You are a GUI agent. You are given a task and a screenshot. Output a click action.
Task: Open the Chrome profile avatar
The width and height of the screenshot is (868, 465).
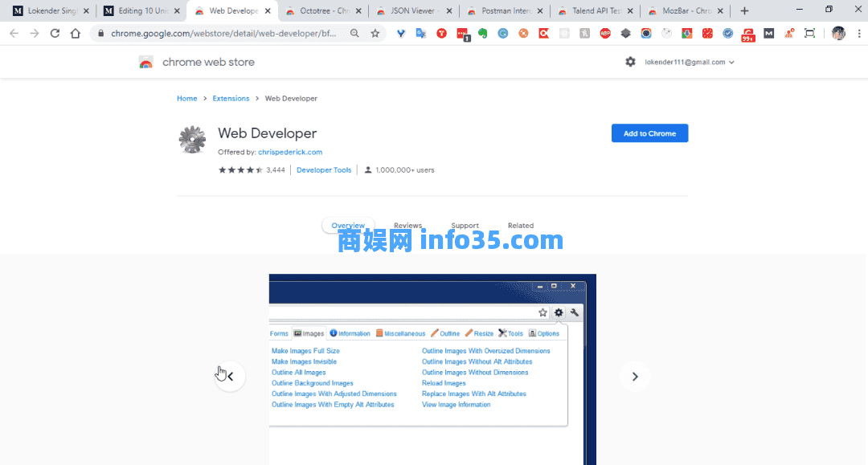[x=838, y=34]
